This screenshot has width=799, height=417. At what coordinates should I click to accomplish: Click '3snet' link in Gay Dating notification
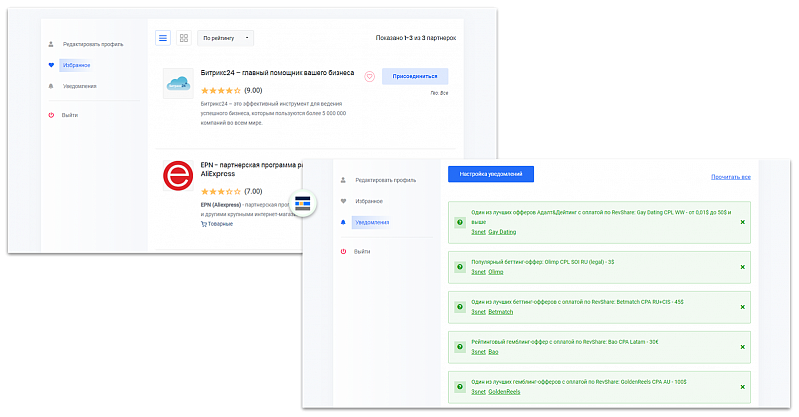click(478, 232)
